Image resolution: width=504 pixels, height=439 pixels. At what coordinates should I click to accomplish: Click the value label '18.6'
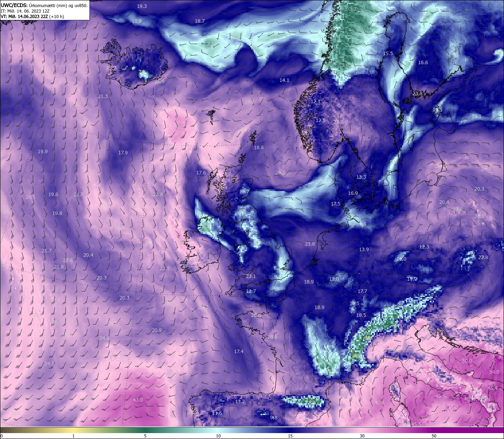[259, 148]
